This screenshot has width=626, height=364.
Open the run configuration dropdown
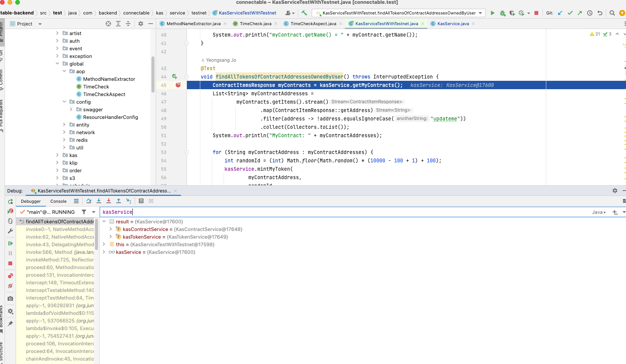pos(399,13)
